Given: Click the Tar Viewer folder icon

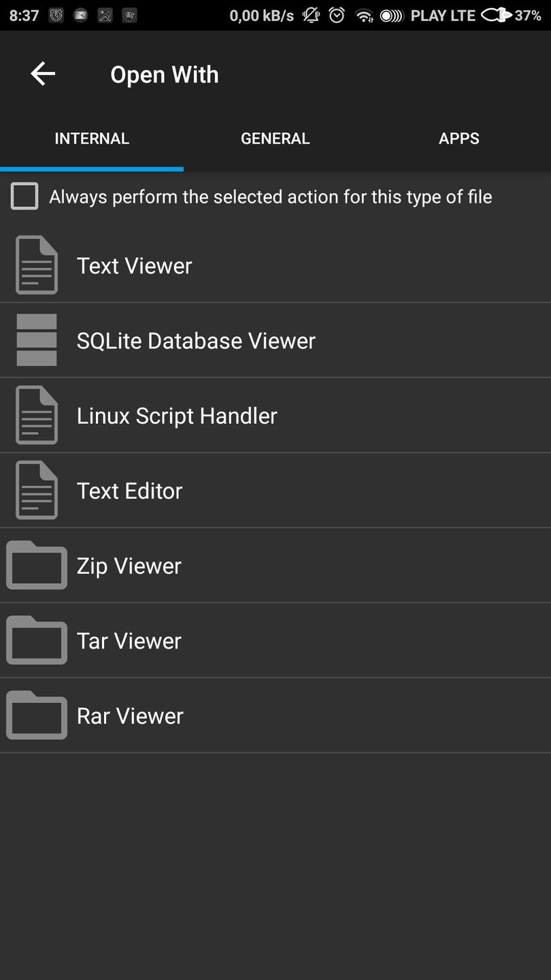Looking at the screenshot, I should (x=37, y=640).
